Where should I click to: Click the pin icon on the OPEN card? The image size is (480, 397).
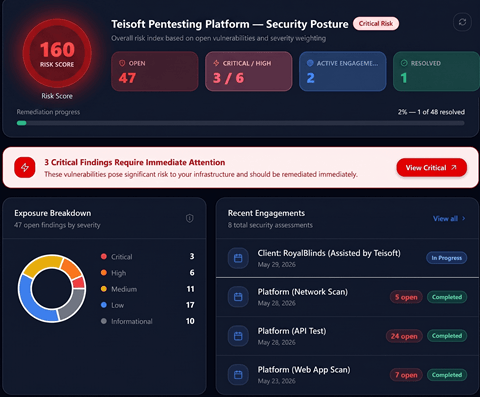pyautogui.click(x=122, y=63)
